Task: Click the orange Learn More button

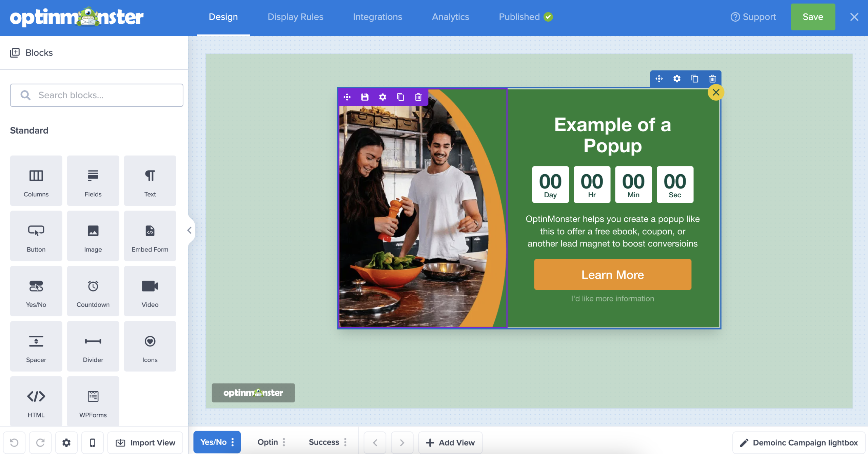Action: (x=612, y=275)
